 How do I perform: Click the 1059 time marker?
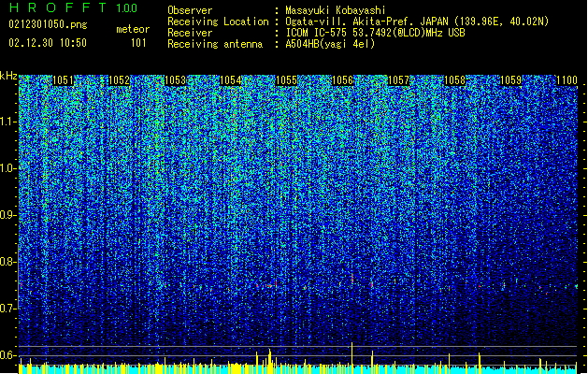coord(510,80)
